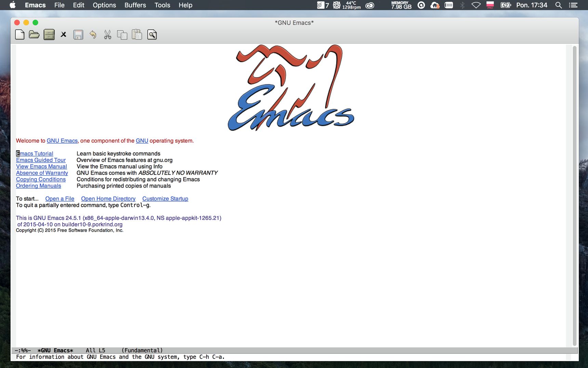This screenshot has height=368, width=588.
Task: Click the 'All L5' position indicator
Action: (95, 351)
